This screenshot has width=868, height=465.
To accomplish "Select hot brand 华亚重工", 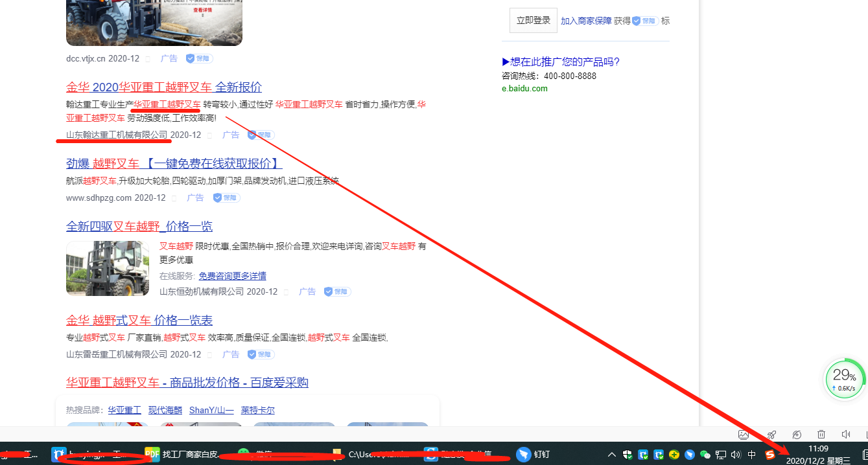I will coord(124,410).
